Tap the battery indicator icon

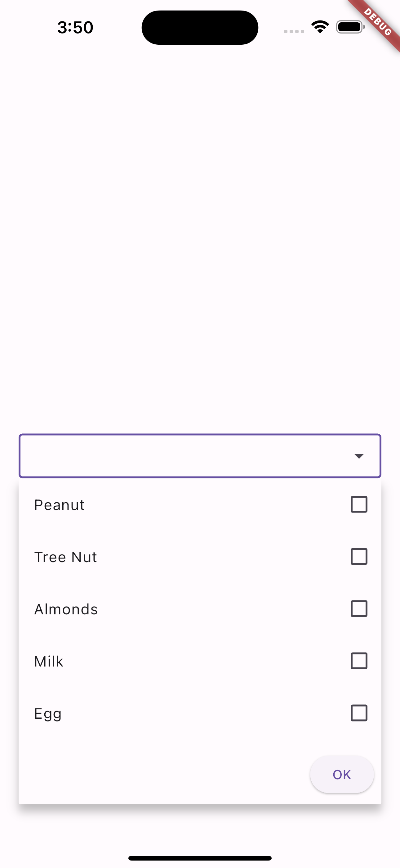[x=350, y=27]
